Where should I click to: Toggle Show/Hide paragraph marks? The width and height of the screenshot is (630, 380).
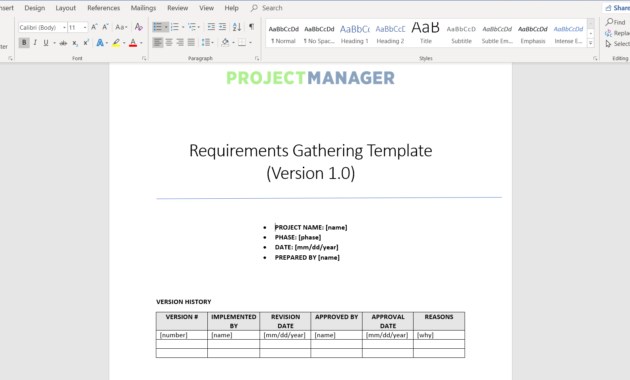click(x=251, y=27)
